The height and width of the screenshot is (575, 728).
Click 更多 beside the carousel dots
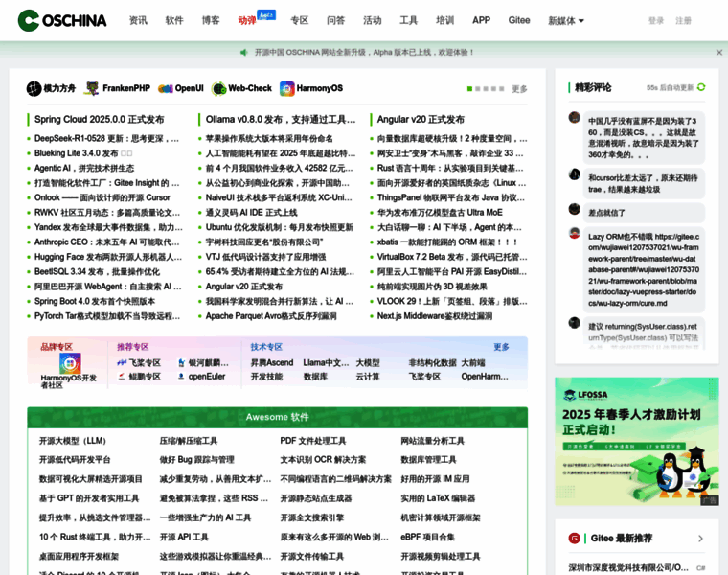[x=519, y=89]
